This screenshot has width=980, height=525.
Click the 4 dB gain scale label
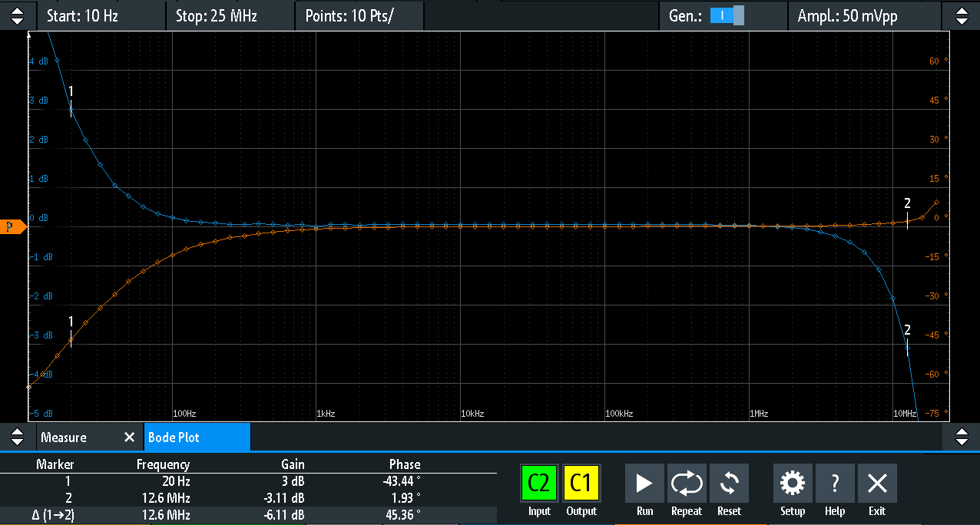[38, 61]
